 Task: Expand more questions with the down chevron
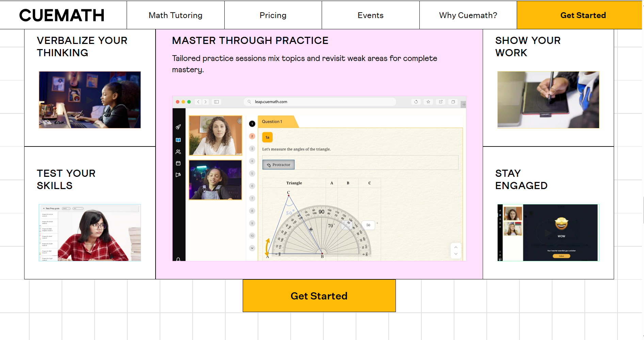[252, 248]
